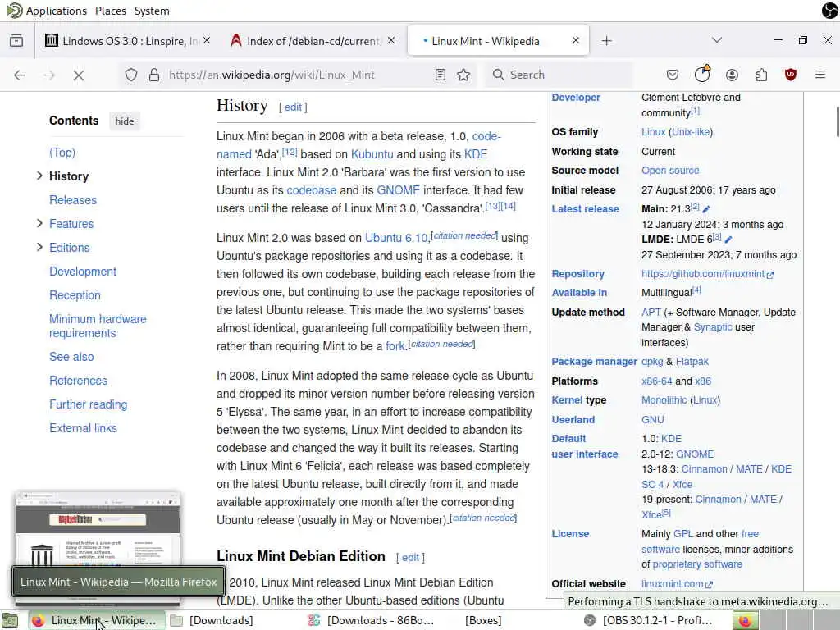Close the Linux Mint Wikipedia tab
Image resolution: width=840 pixels, height=630 pixels.
click(575, 40)
